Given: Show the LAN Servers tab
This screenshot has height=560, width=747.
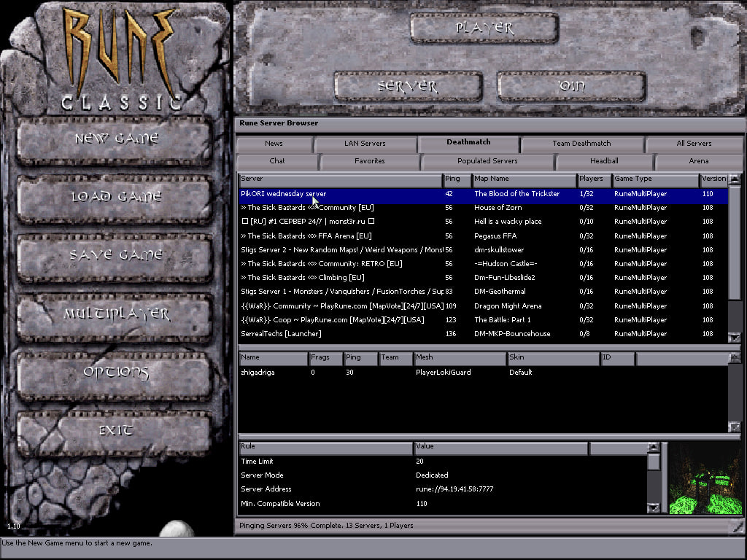Looking at the screenshot, I should (365, 144).
